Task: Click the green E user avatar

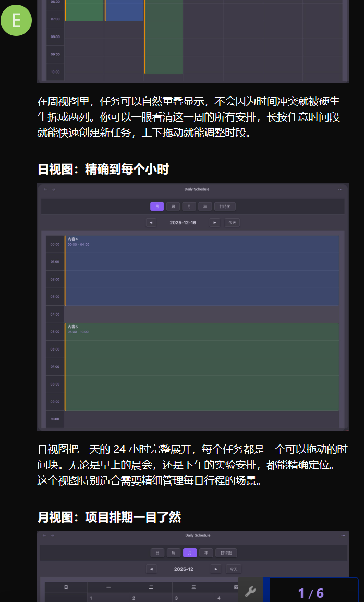Action: click(x=16, y=20)
